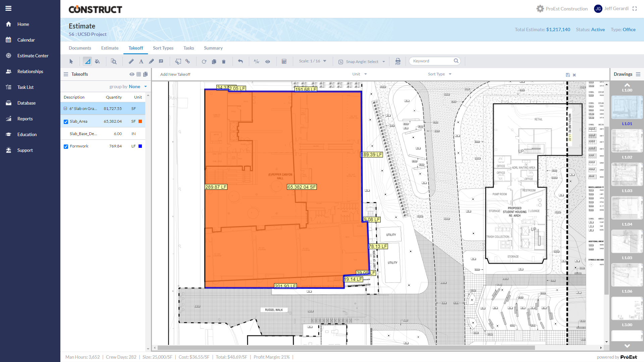Click the undo arrow icon
644x362 pixels.
240,61
